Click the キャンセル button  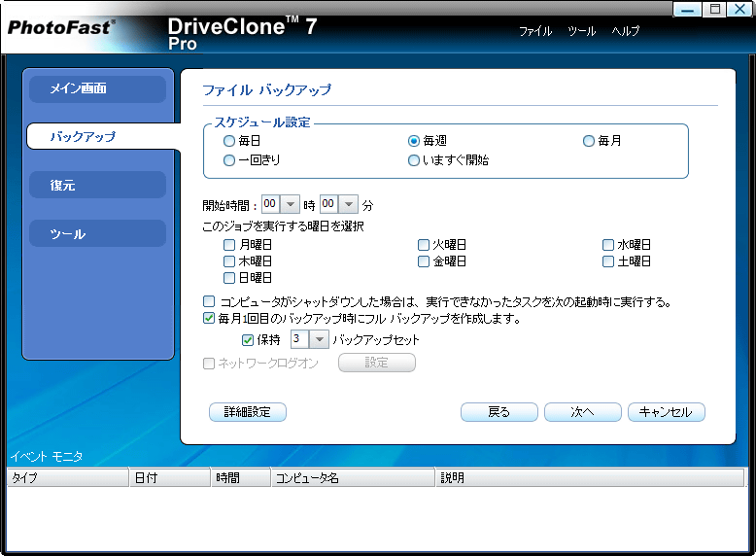tap(667, 412)
